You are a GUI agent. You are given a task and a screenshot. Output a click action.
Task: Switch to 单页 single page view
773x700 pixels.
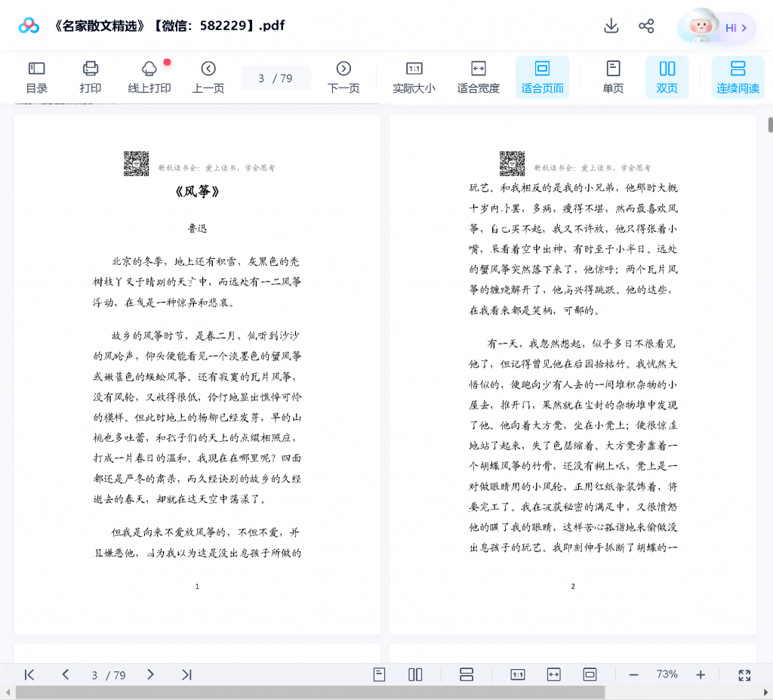[613, 78]
